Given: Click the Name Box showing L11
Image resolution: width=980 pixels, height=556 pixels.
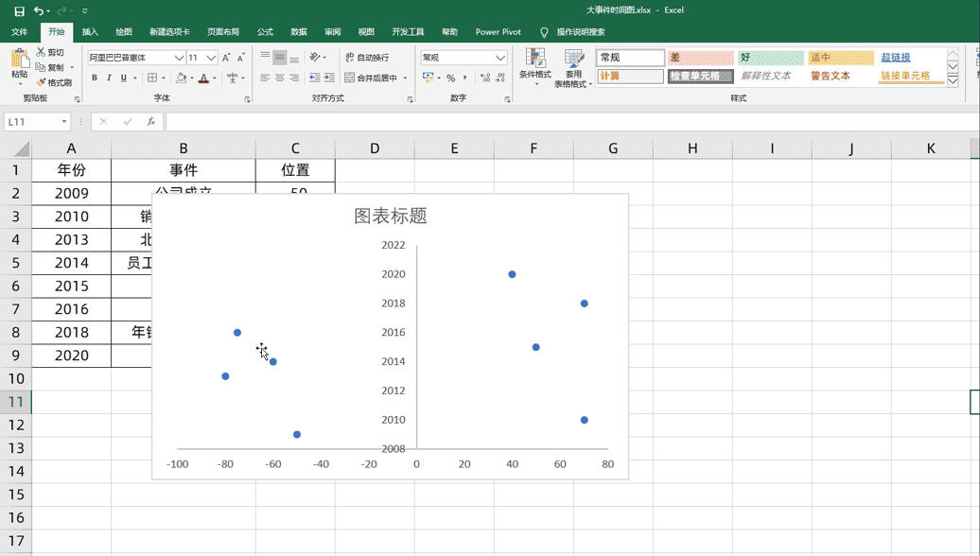Looking at the screenshot, I should 37,122.
